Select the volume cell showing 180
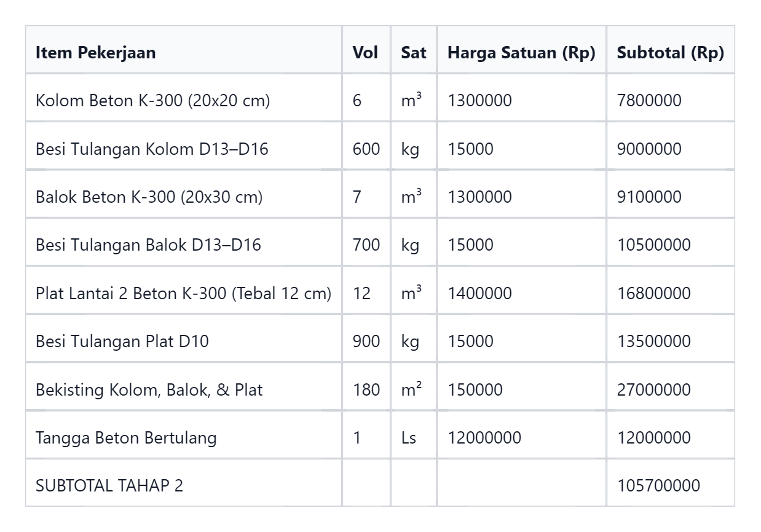 click(x=366, y=389)
